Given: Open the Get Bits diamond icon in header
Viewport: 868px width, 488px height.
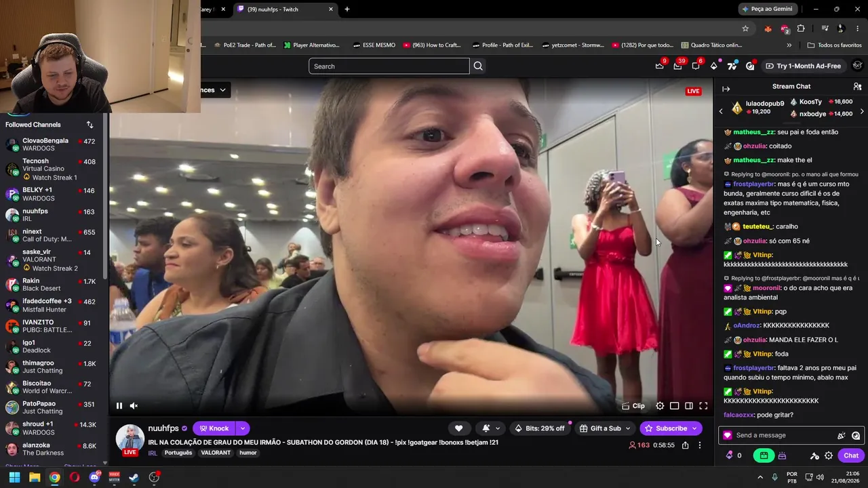Looking at the screenshot, I should (x=714, y=66).
